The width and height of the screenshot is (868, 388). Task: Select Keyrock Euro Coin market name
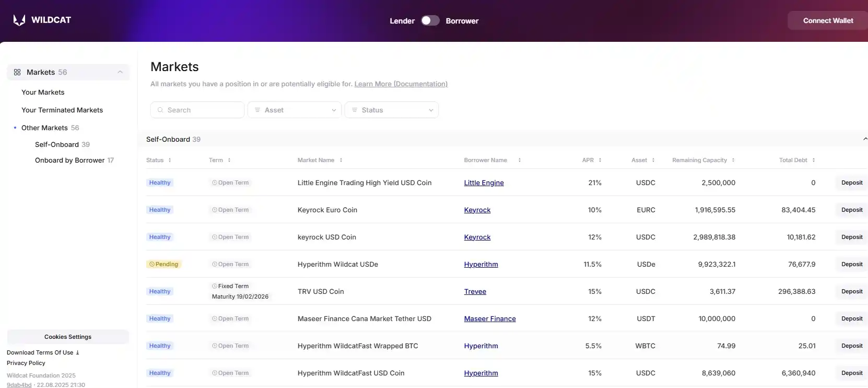pos(327,210)
